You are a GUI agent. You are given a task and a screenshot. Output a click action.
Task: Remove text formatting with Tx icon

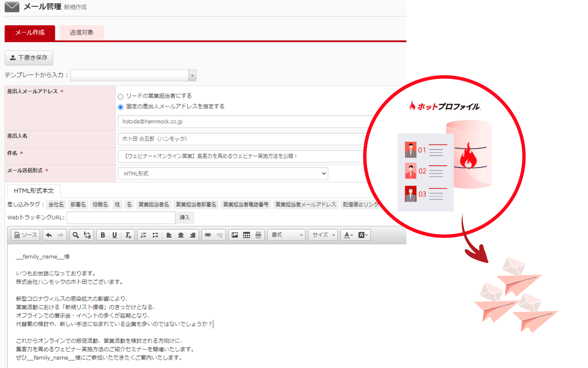128,235
